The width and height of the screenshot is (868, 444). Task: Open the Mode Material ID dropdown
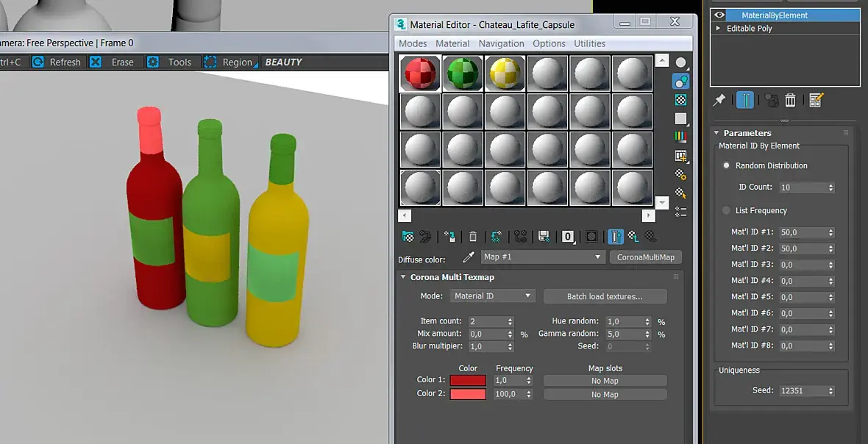[492, 296]
